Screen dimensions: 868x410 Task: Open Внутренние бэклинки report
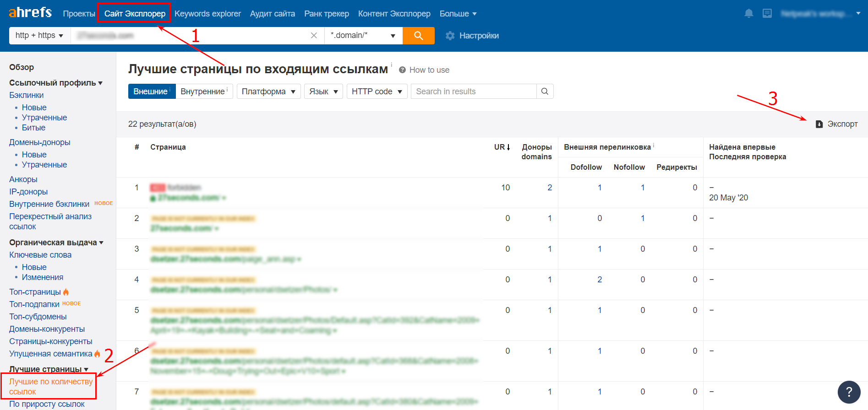point(49,204)
